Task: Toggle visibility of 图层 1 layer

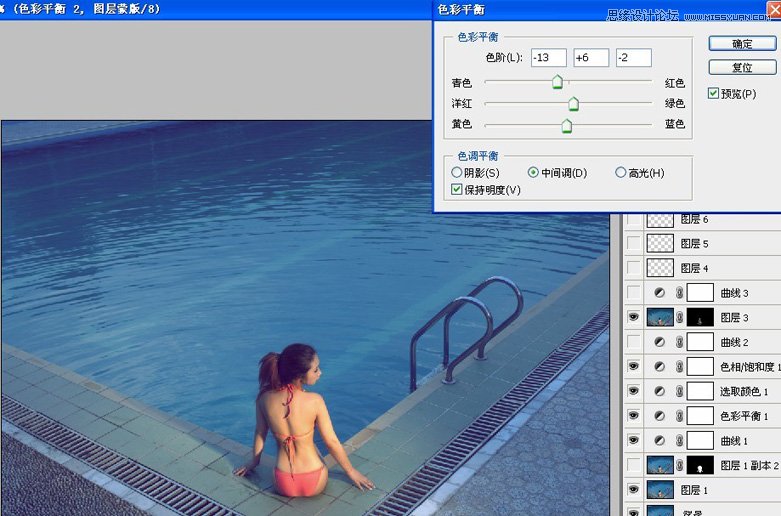Action: coord(633,489)
